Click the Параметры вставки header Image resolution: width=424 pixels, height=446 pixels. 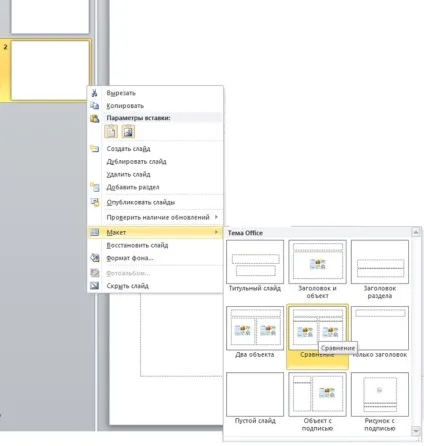pos(138,118)
